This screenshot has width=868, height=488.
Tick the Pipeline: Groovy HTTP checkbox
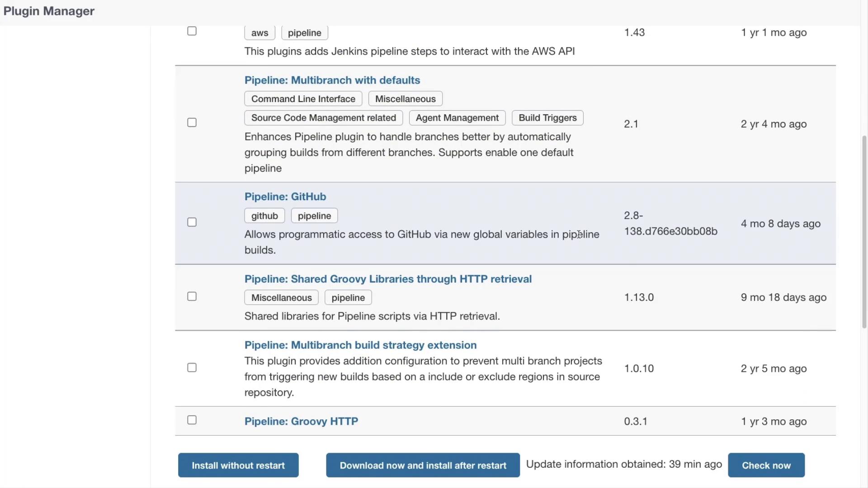click(x=192, y=420)
